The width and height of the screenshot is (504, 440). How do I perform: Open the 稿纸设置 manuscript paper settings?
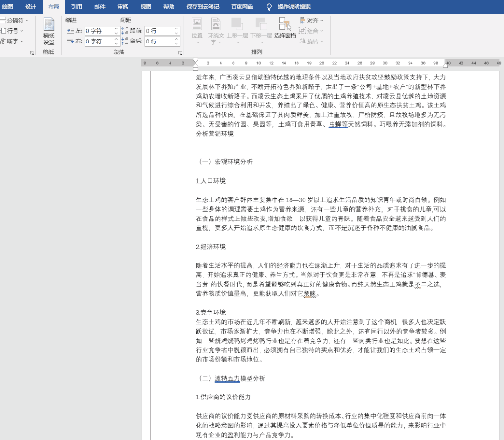coord(49,31)
